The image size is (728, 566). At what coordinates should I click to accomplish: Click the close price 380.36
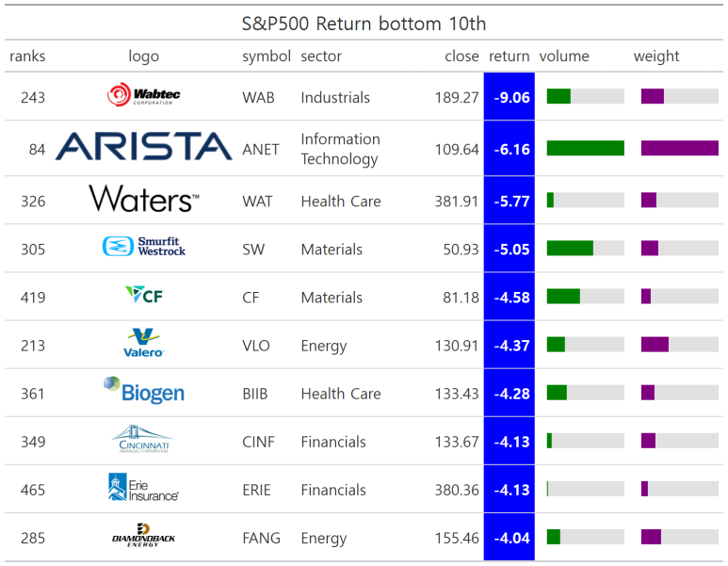pyautogui.click(x=457, y=490)
